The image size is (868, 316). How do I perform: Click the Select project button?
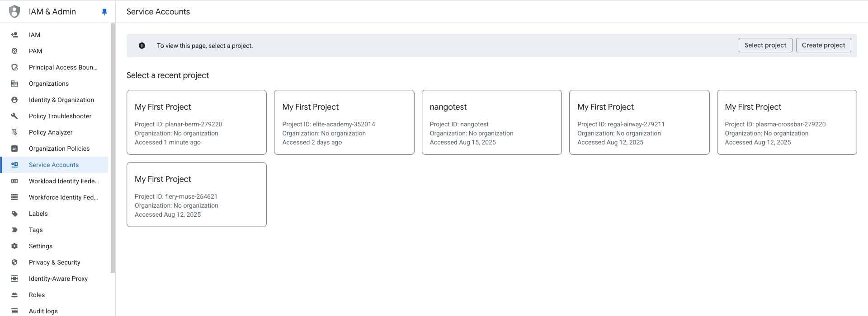point(765,45)
